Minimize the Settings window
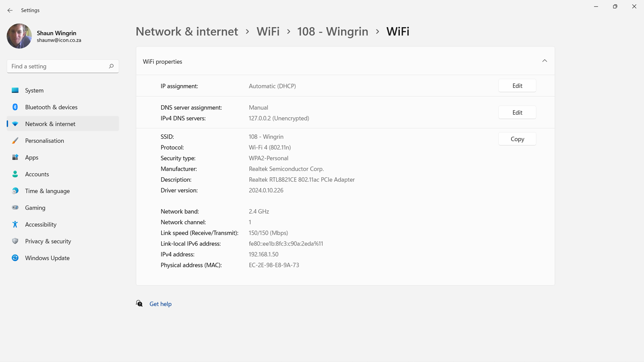Screen dimensions: 644x362 (x=596, y=6)
